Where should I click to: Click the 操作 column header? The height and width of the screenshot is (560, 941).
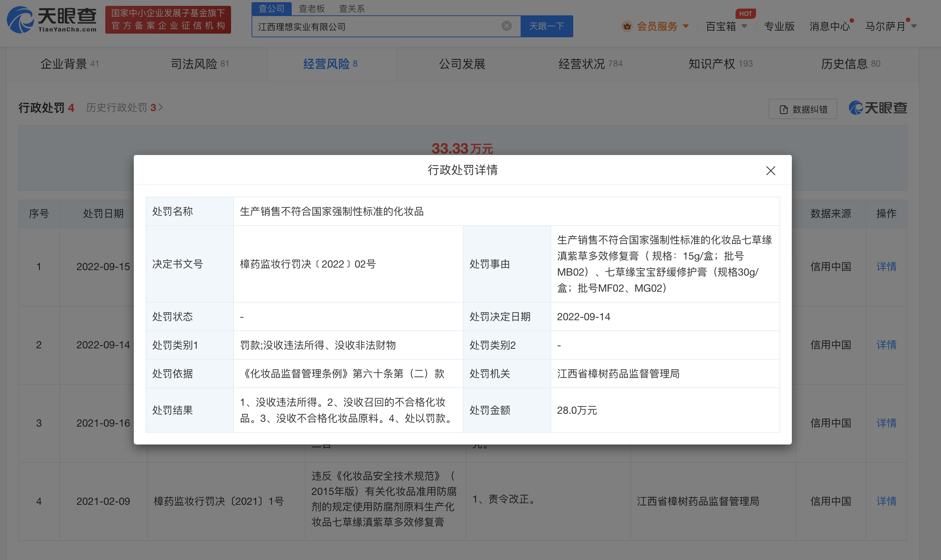(886, 213)
